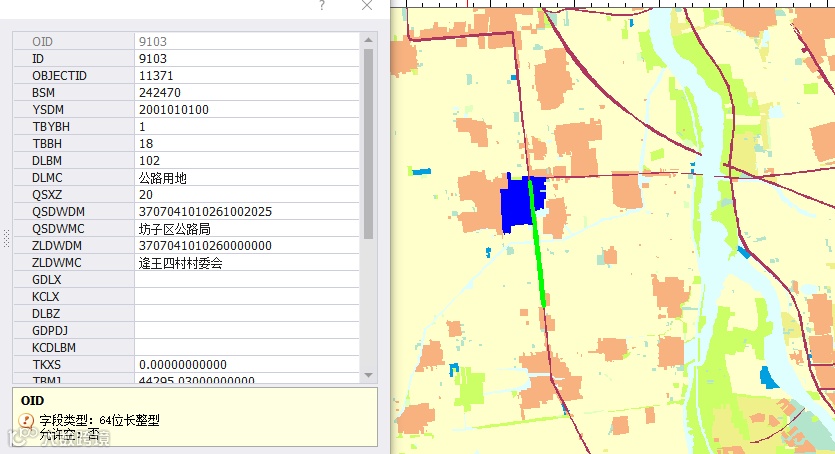The width and height of the screenshot is (835, 454).
Task: Click the scrollbar down arrow
Action: pyautogui.click(x=369, y=375)
